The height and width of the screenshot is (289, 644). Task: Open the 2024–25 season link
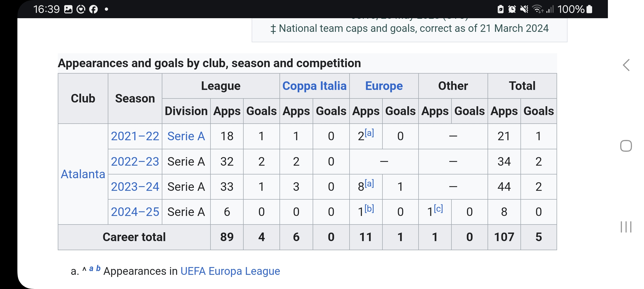(x=135, y=212)
